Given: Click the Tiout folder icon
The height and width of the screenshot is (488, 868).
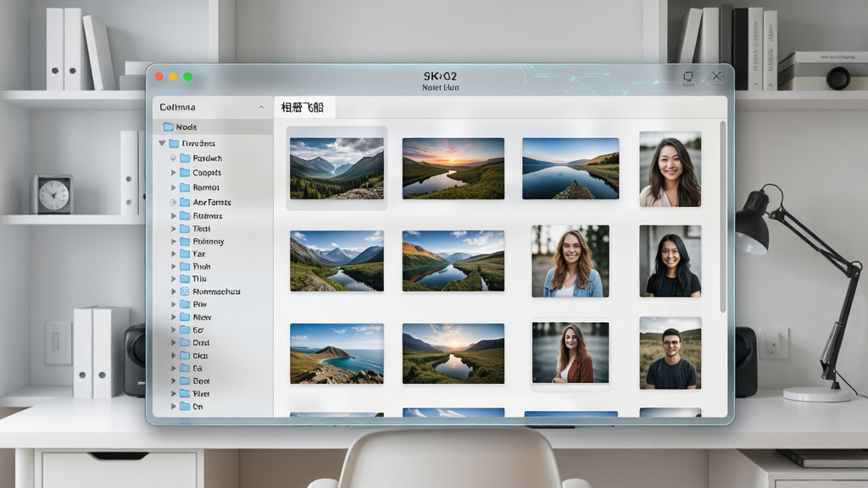Looking at the screenshot, I should [185, 229].
